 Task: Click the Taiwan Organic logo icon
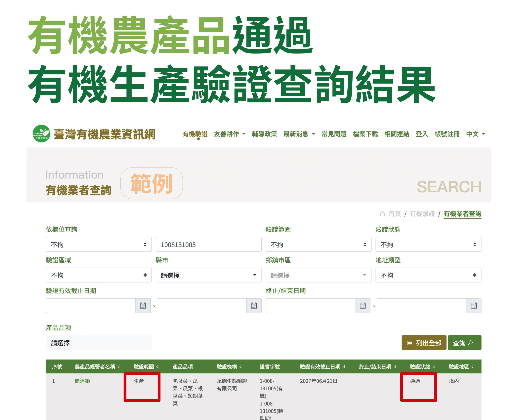point(41,134)
